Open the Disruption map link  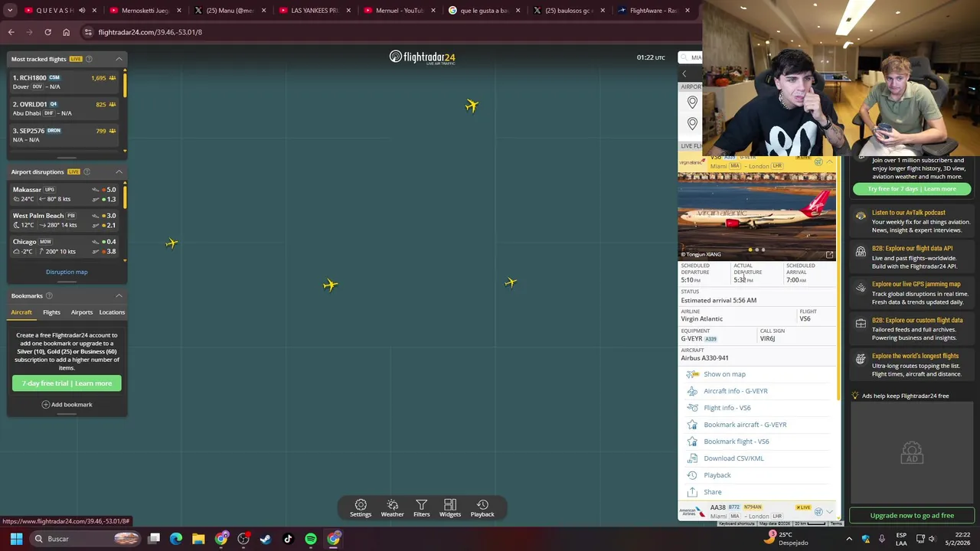click(67, 272)
